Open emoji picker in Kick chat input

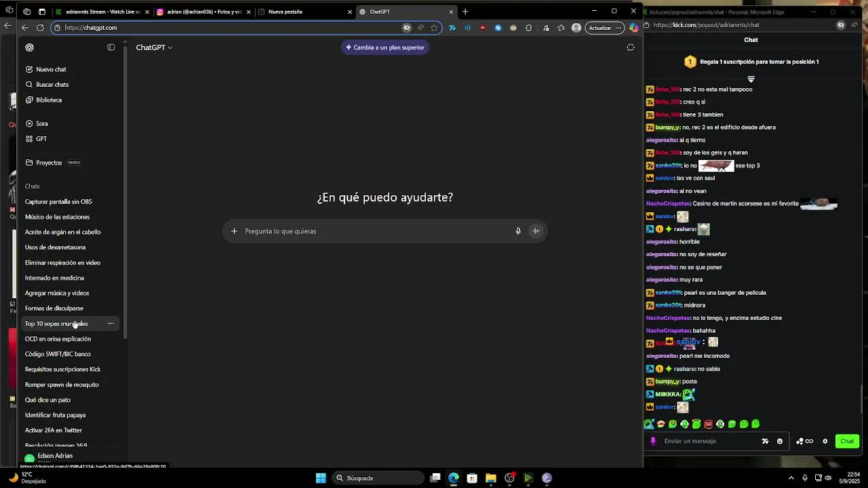point(780,441)
